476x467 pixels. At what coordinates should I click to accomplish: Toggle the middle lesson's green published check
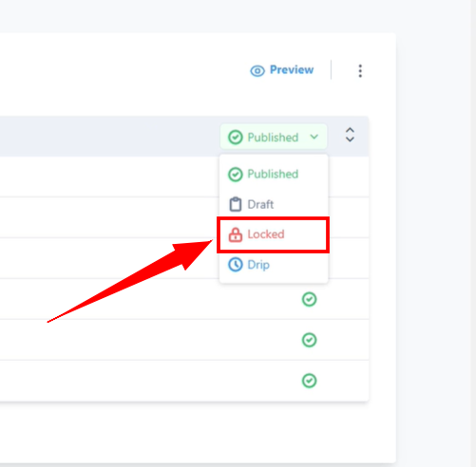[309, 340]
